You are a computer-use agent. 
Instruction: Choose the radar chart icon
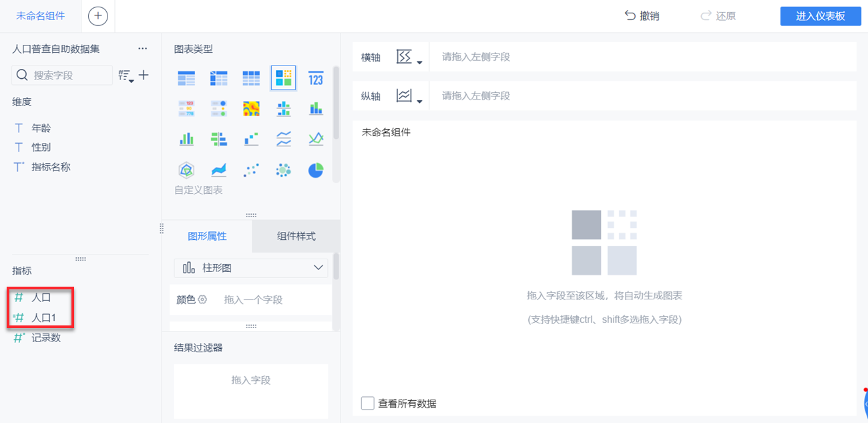click(x=186, y=170)
